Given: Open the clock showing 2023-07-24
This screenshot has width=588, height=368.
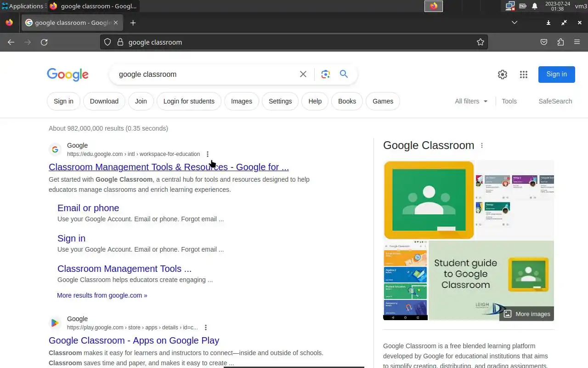Looking at the screenshot, I should click(558, 6).
